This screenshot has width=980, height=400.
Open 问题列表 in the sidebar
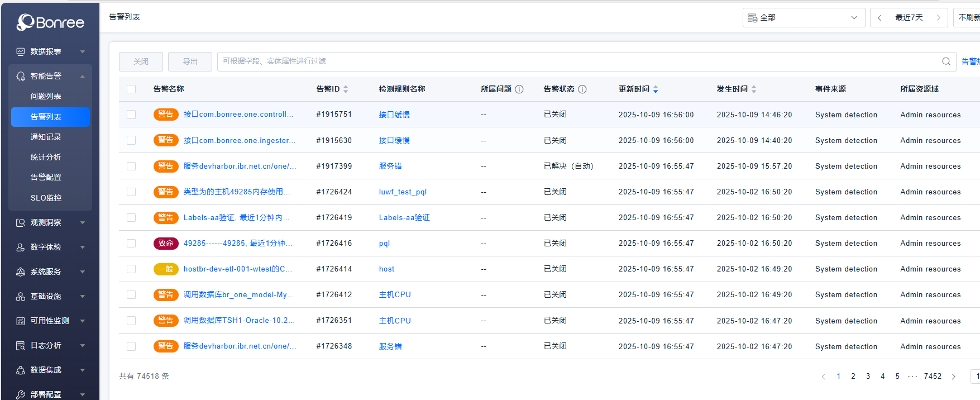click(46, 97)
